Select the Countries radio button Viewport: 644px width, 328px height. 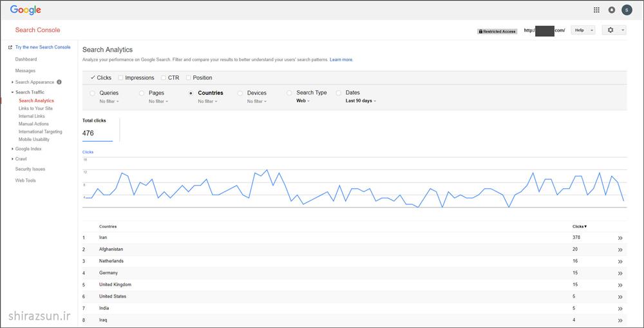click(x=191, y=93)
